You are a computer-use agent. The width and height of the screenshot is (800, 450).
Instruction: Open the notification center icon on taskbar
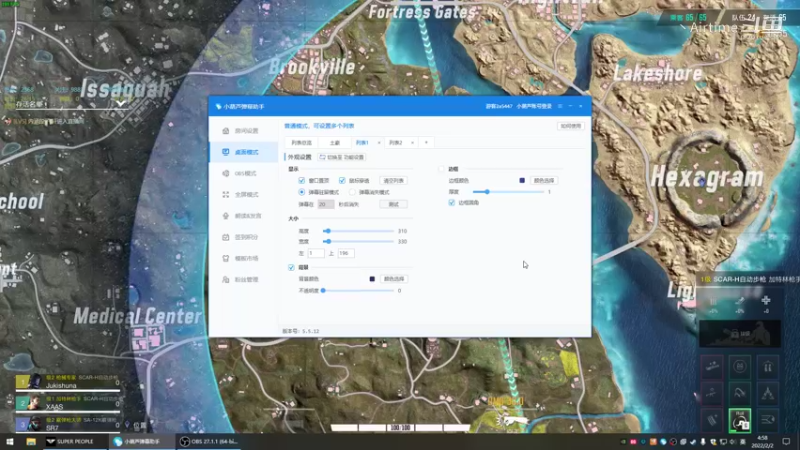[x=786, y=442]
